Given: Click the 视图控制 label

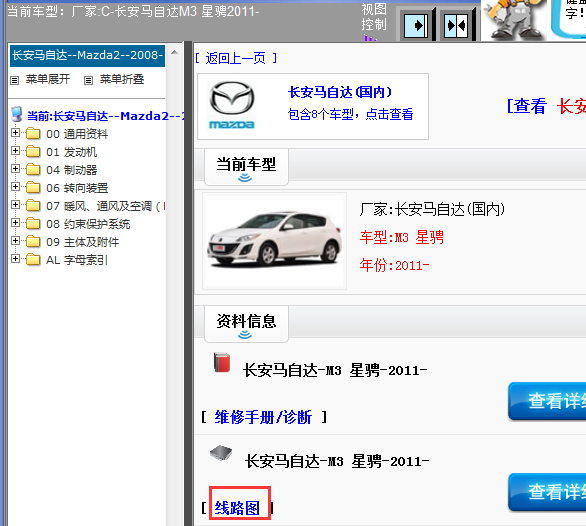Looking at the screenshot, I should click(x=374, y=17).
